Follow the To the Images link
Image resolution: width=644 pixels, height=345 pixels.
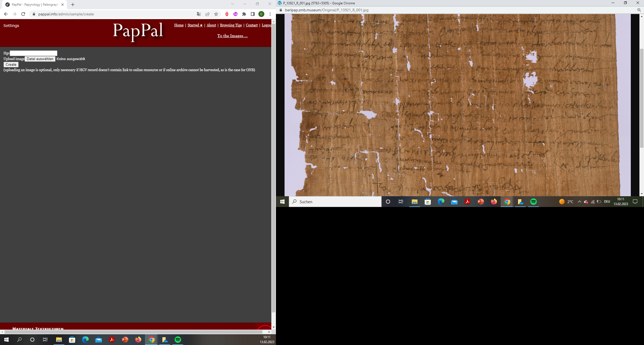tap(233, 36)
